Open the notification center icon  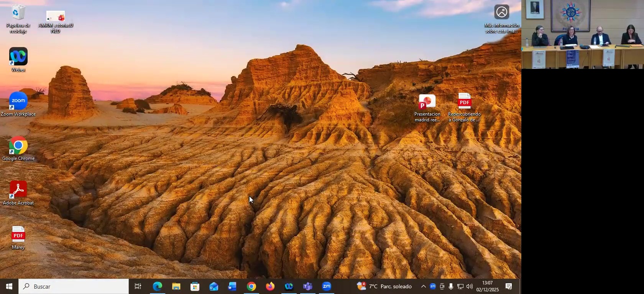[x=509, y=286]
